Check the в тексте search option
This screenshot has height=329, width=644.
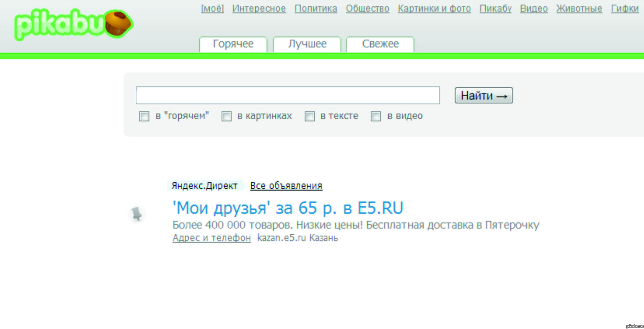(x=310, y=116)
